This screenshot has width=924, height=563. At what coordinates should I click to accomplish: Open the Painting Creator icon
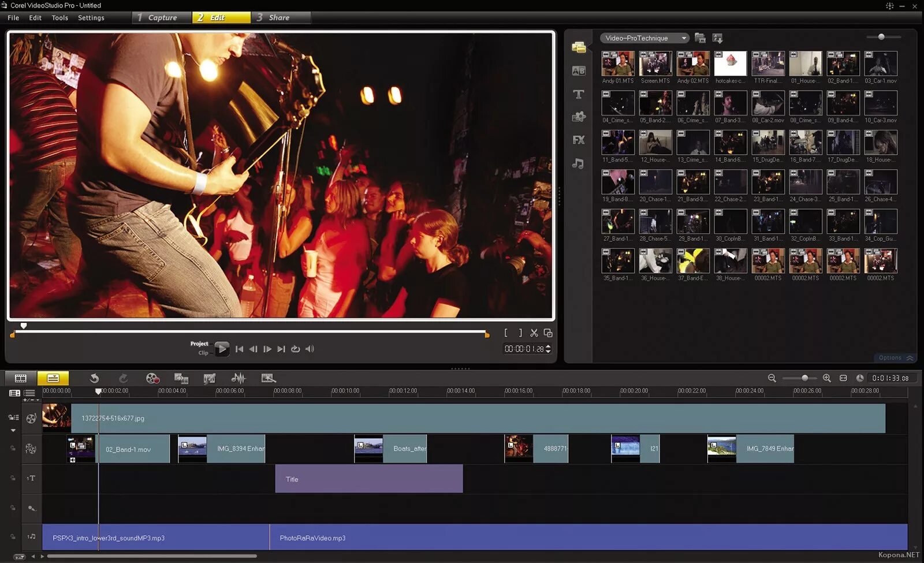210,378
